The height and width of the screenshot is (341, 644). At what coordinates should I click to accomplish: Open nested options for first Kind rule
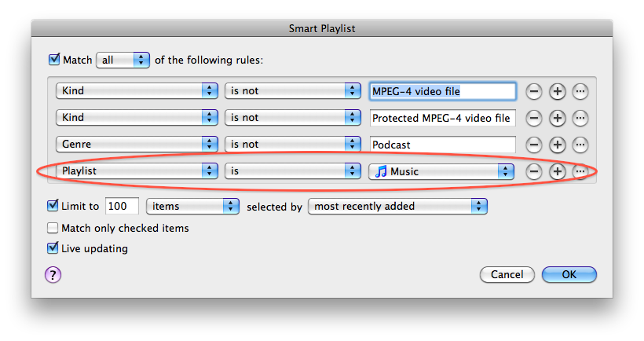point(580,91)
